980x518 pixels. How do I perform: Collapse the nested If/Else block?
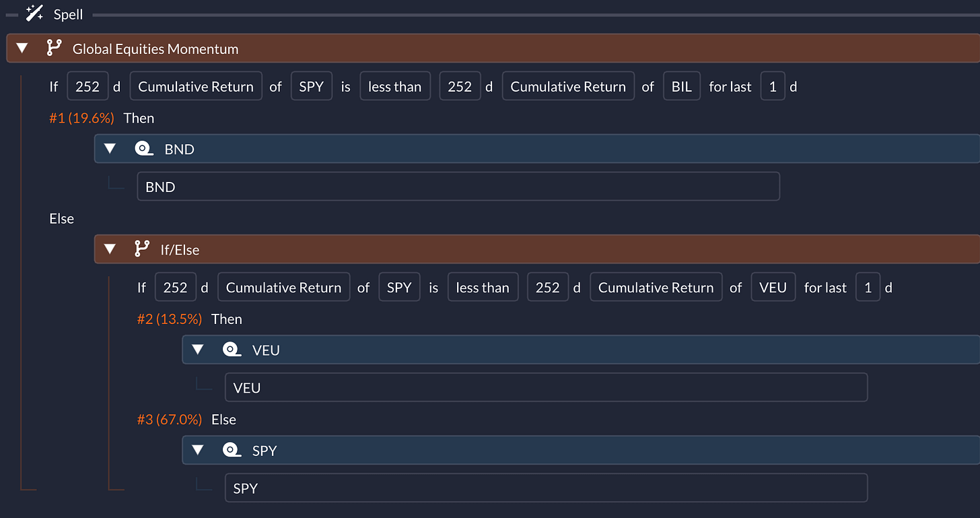point(110,249)
